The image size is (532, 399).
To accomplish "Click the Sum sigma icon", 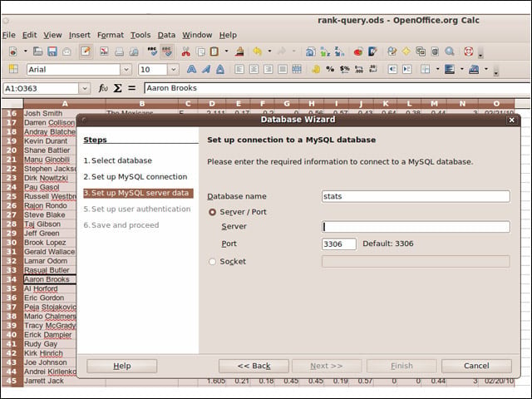I will (117, 89).
